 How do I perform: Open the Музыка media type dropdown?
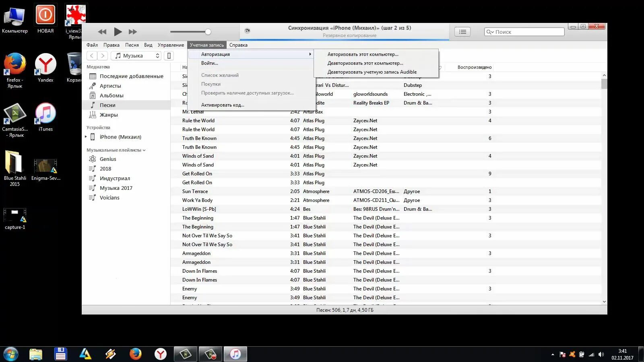[x=136, y=56]
